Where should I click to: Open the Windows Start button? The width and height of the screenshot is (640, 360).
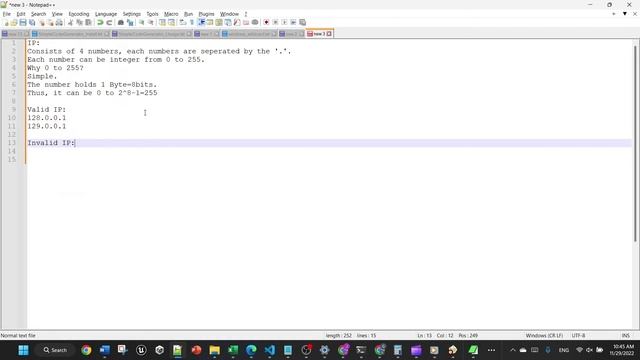23,350
